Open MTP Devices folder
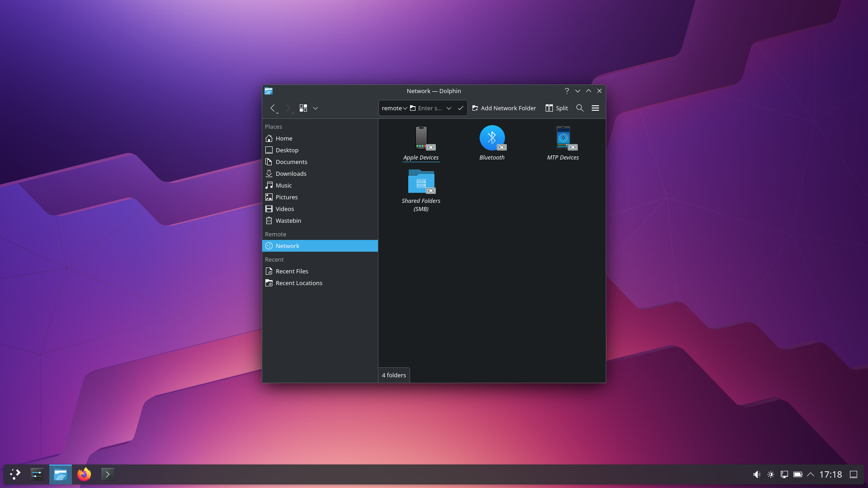 [563, 143]
